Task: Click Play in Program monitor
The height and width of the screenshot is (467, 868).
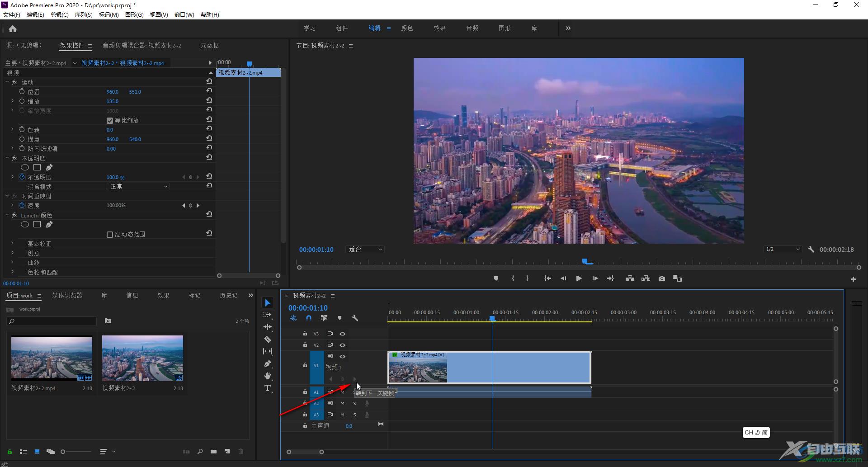Action: point(579,278)
